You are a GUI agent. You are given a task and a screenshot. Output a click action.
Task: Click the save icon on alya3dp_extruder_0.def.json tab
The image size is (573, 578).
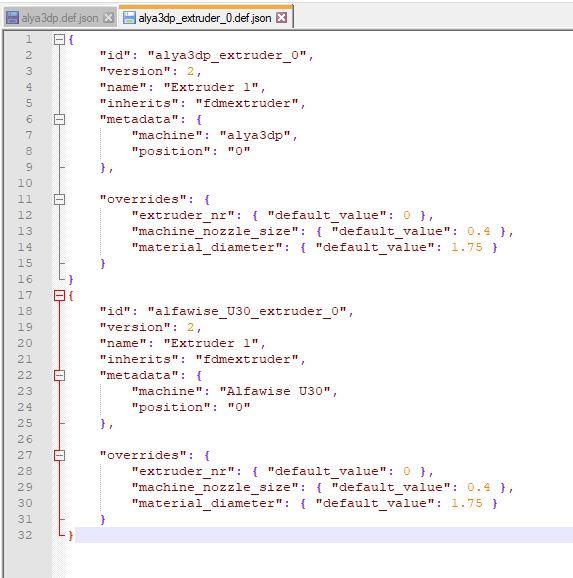(129, 18)
